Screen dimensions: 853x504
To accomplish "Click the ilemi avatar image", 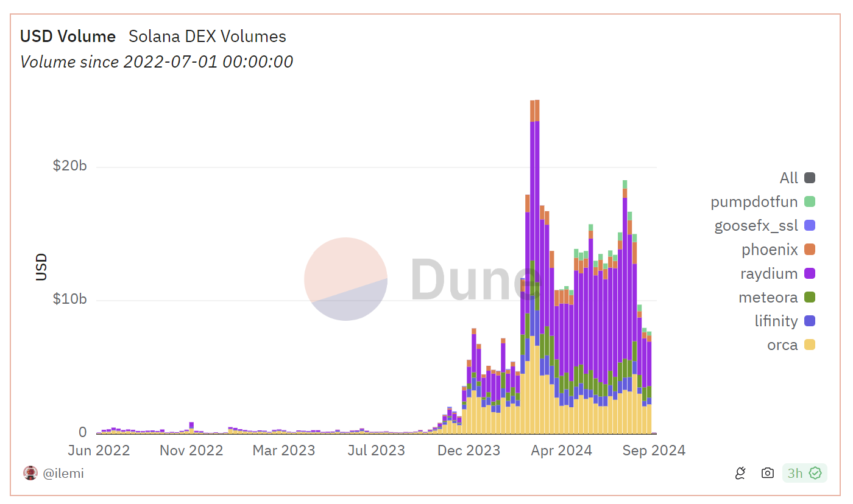I will [x=30, y=473].
